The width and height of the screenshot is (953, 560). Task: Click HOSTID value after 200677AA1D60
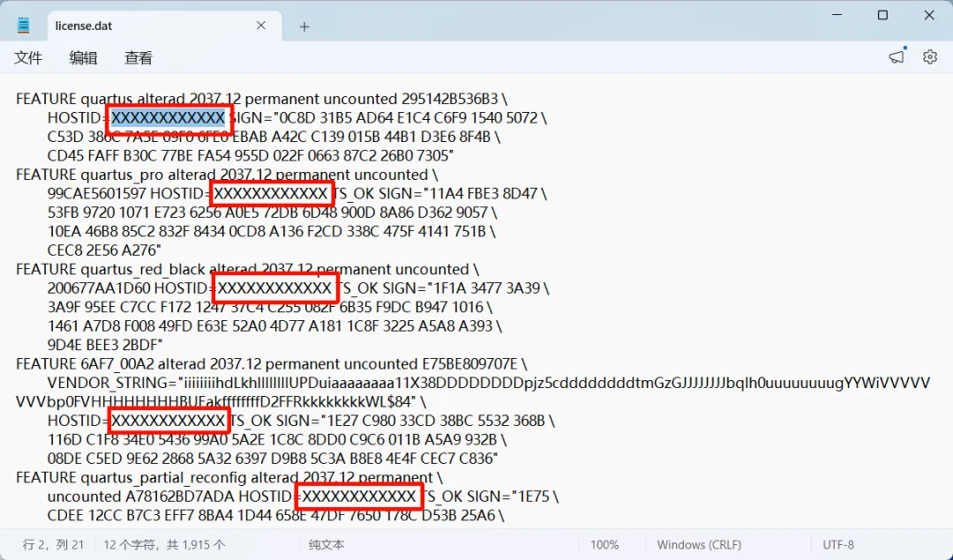click(x=274, y=287)
